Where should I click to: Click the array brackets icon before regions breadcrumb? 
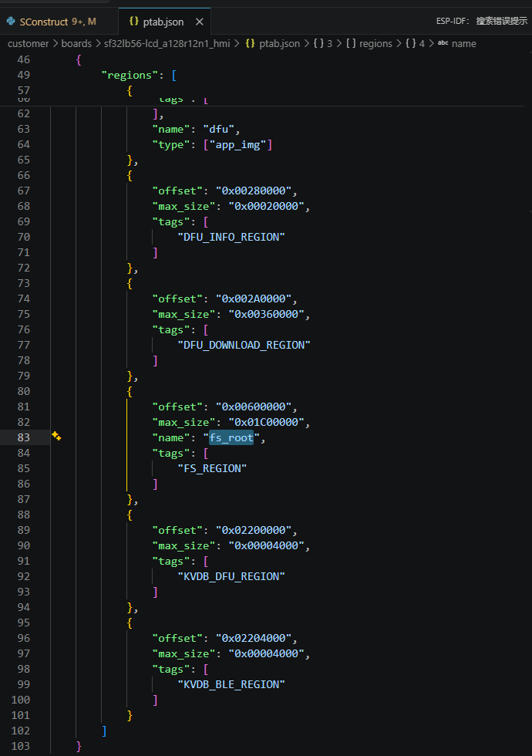coord(351,44)
